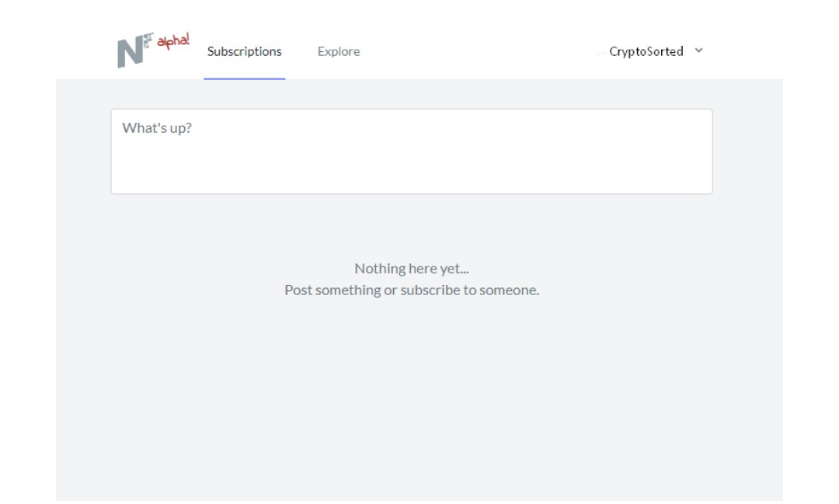Click the Nothing here yet... message
The height and width of the screenshot is (504, 839).
(412, 268)
